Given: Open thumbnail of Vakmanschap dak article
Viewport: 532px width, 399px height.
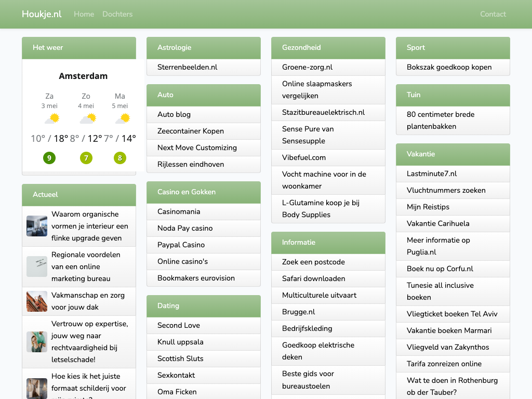Looking at the screenshot, I should 37,301.
